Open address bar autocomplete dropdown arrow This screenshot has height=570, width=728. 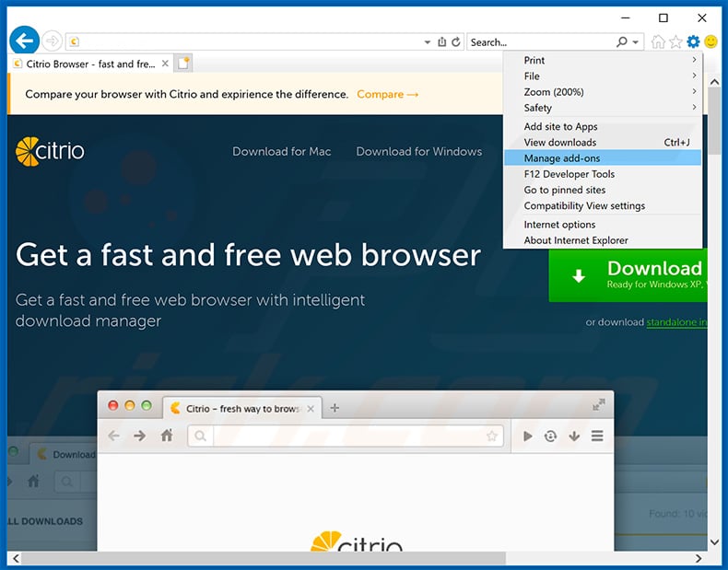tap(428, 42)
